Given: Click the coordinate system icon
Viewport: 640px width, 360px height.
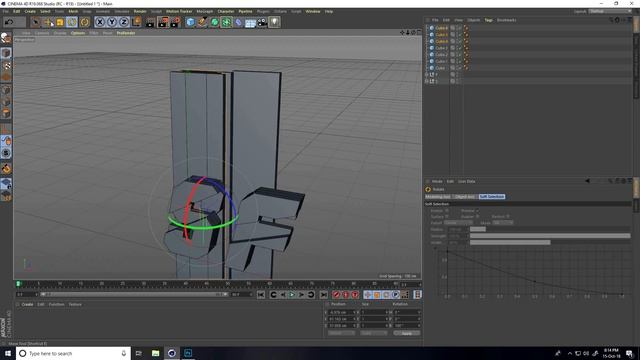Looking at the screenshot, I should [137, 22].
